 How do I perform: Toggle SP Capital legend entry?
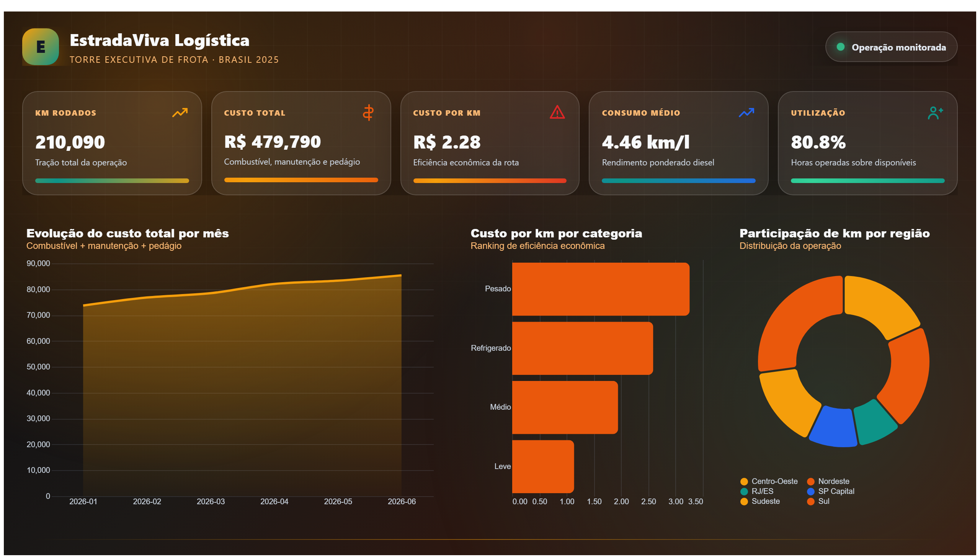830,492
